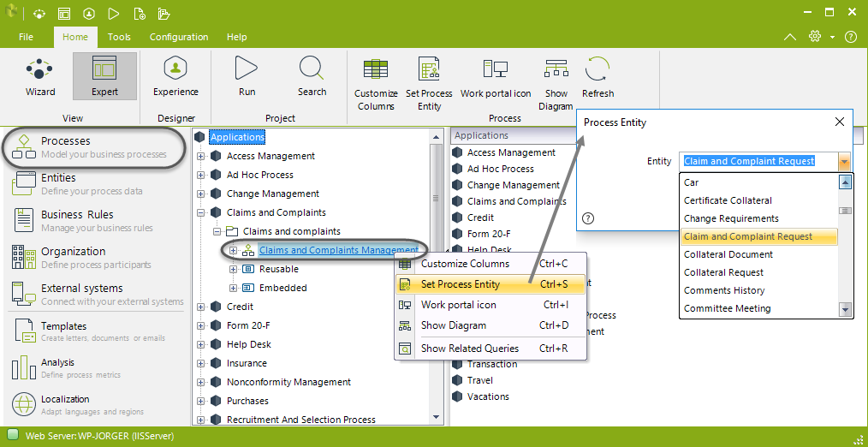Click tree panel scrollbar up arrow

point(436,137)
